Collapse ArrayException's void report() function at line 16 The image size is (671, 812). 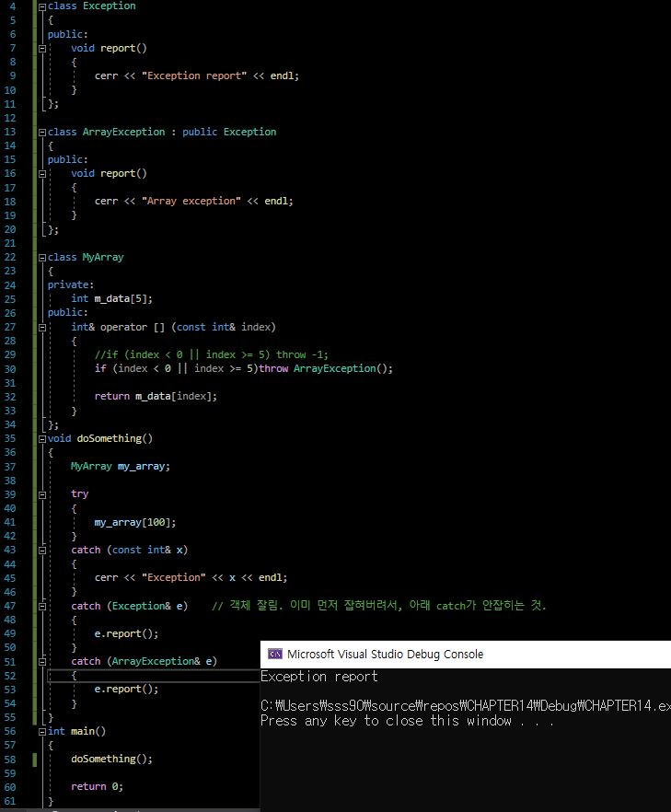click(42, 174)
